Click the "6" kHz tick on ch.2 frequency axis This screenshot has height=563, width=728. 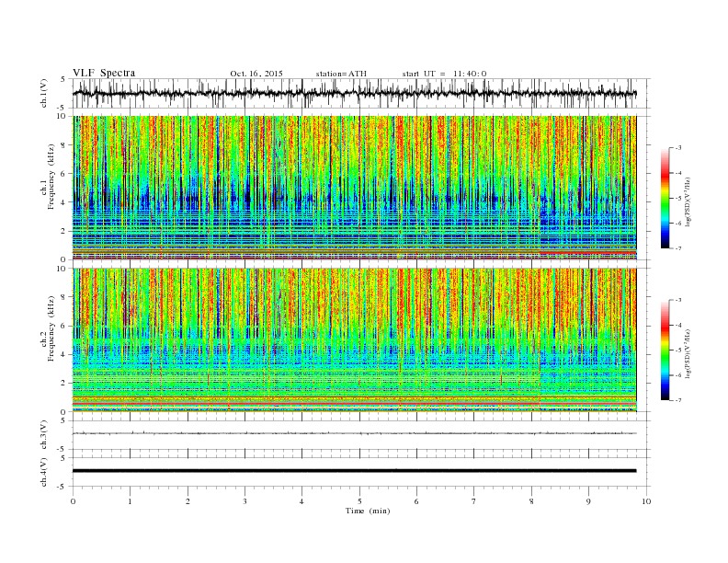(64, 326)
